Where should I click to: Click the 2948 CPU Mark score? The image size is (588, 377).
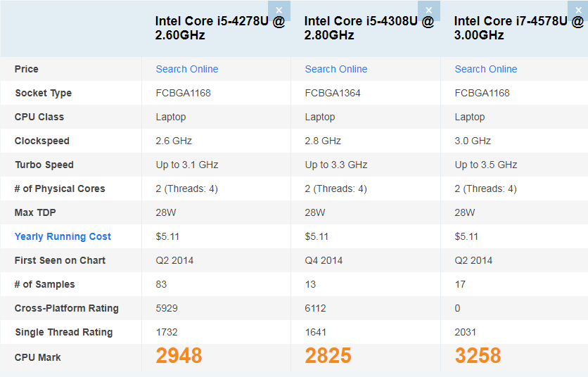pos(179,356)
